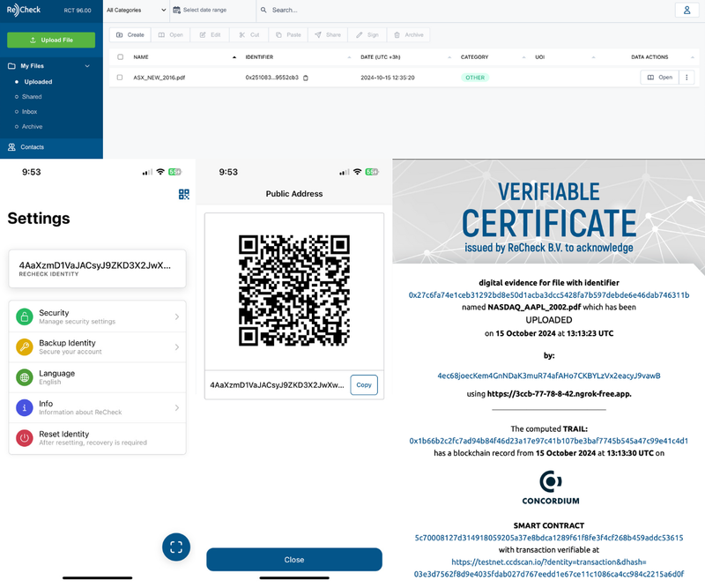Click the Public Address QR code image
The image size is (705, 588).
pos(294,291)
